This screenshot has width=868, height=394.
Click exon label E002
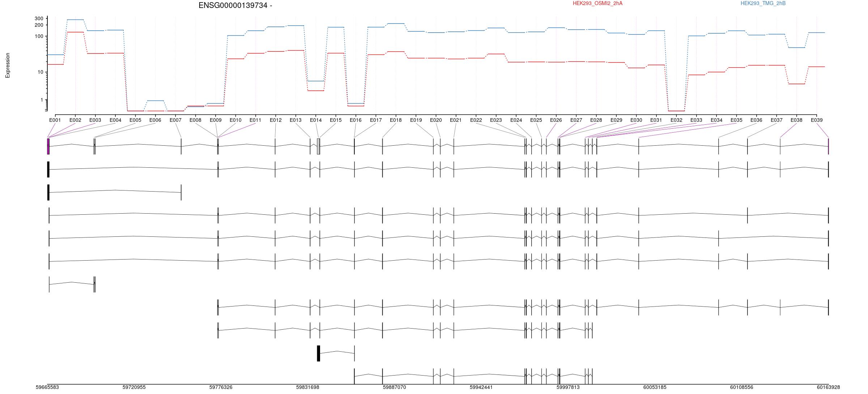(x=75, y=120)
